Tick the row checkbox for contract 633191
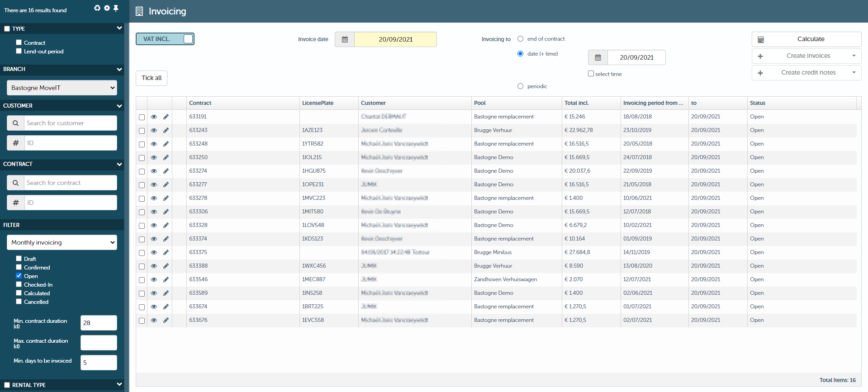Screen dimensions: 868x392 tap(142, 117)
